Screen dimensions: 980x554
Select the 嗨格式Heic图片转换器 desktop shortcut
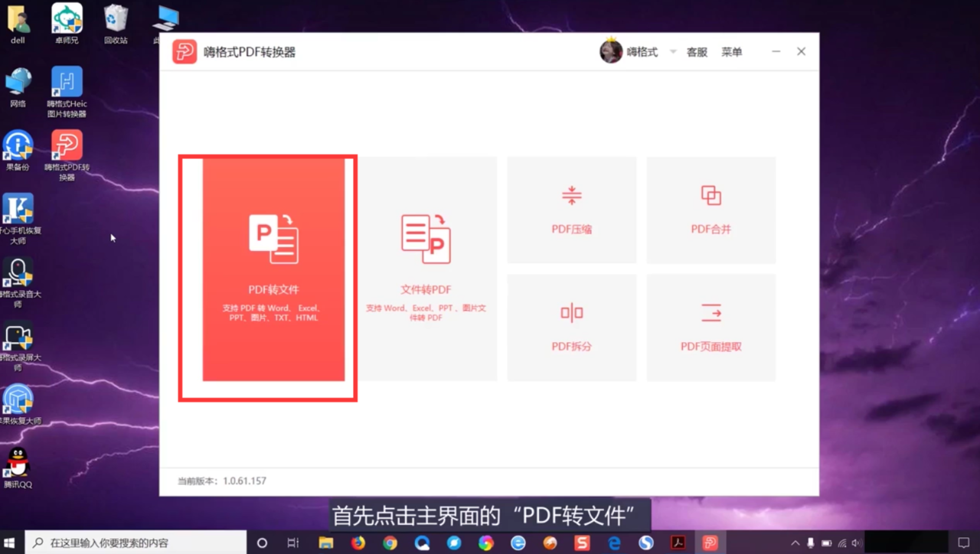click(x=67, y=92)
